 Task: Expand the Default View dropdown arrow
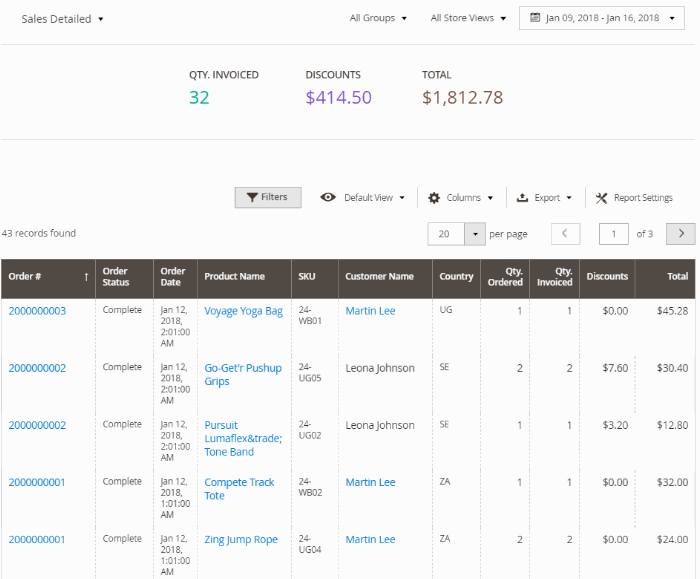click(402, 198)
